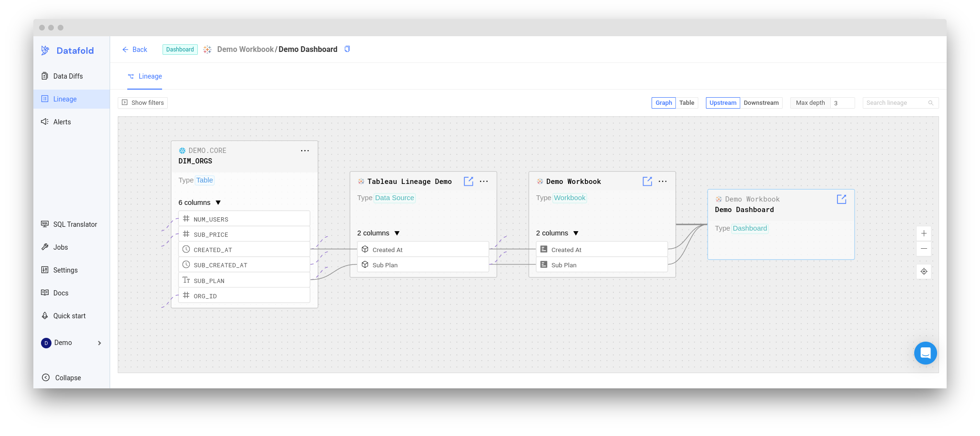The image size is (980, 436).
Task: Select the SUB_CREATED_AT column
Action: 244,264
